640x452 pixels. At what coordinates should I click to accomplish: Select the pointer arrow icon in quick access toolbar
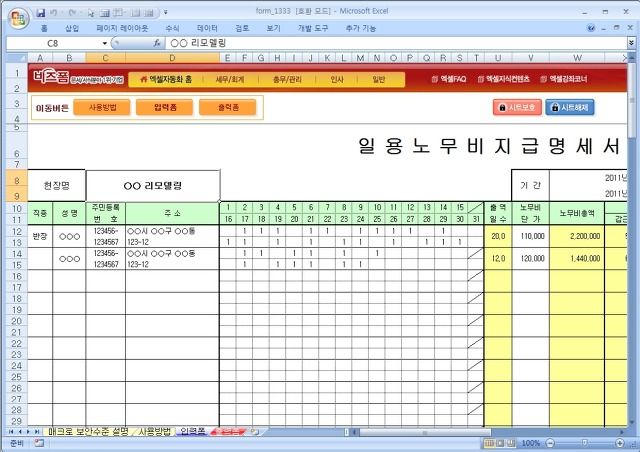[x=90, y=13]
